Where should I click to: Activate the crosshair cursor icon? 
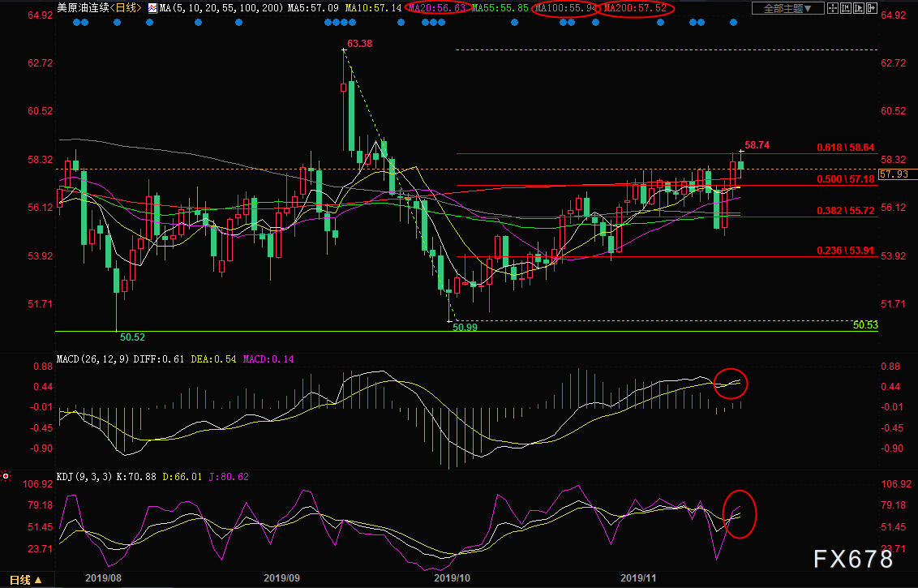(x=833, y=8)
